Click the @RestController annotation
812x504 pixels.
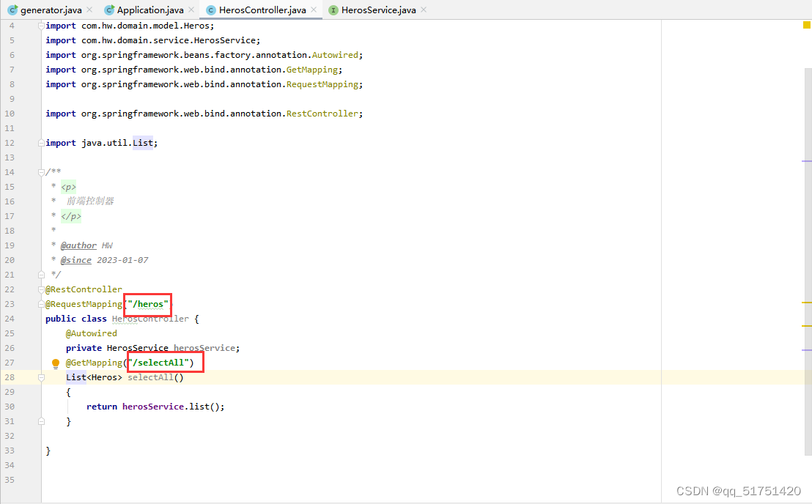(x=84, y=289)
